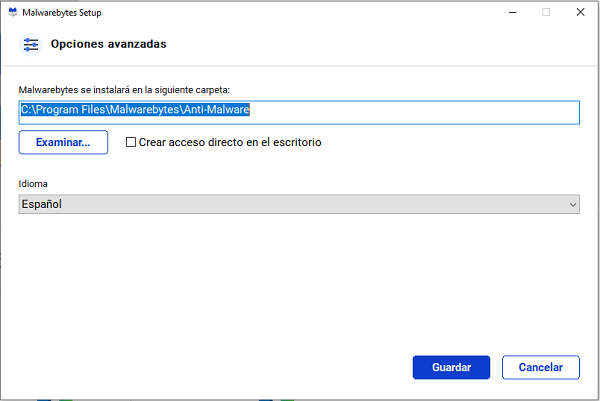Click blank space at end of path field
This screenshot has height=401, width=600.
pyautogui.click(x=420, y=111)
